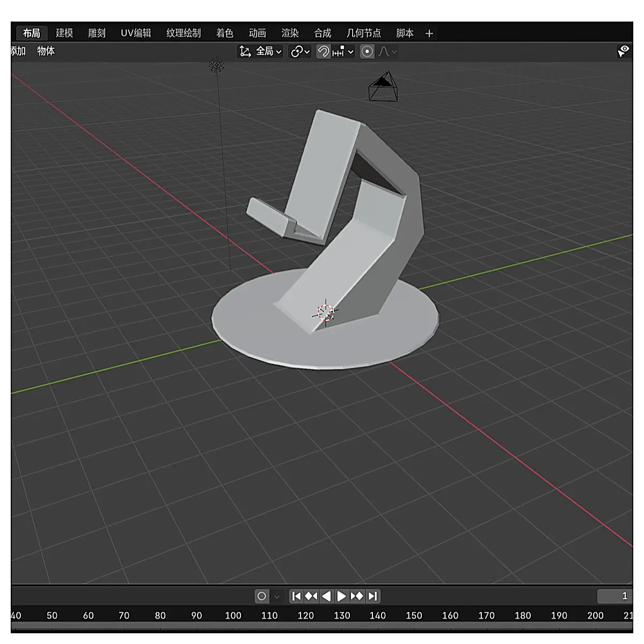
Task: Add a new workspace with the plus tab
Action: pos(429,33)
